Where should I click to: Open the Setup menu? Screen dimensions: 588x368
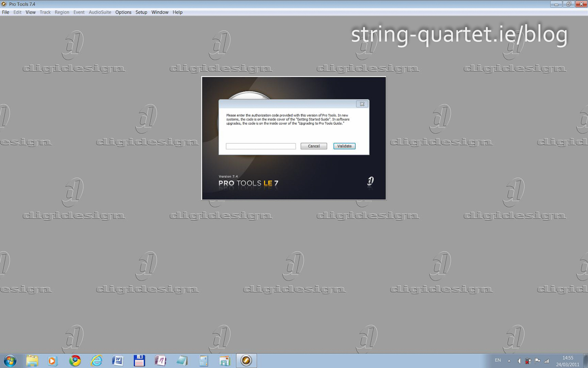pyautogui.click(x=141, y=12)
